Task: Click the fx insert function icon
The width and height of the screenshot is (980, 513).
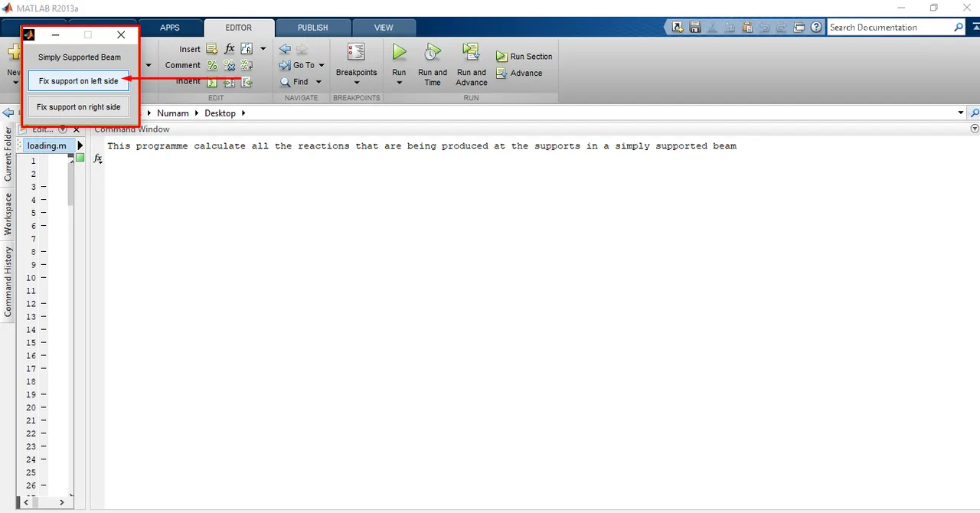Action: click(x=230, y=49)
